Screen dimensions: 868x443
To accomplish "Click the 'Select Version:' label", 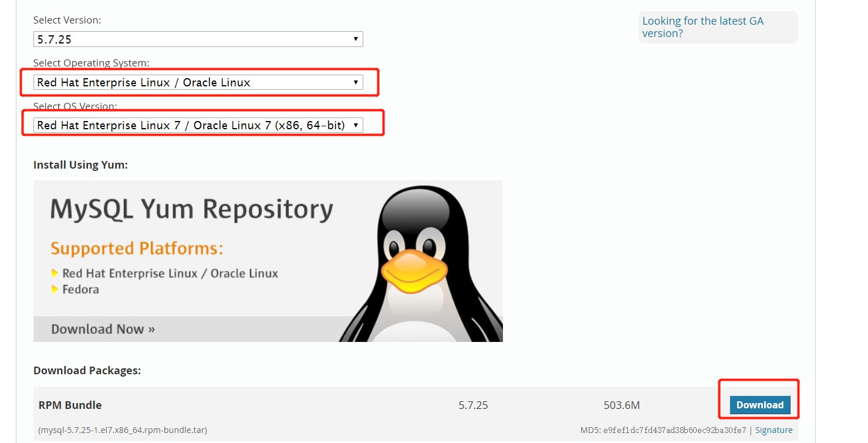I will coord(67,20).
